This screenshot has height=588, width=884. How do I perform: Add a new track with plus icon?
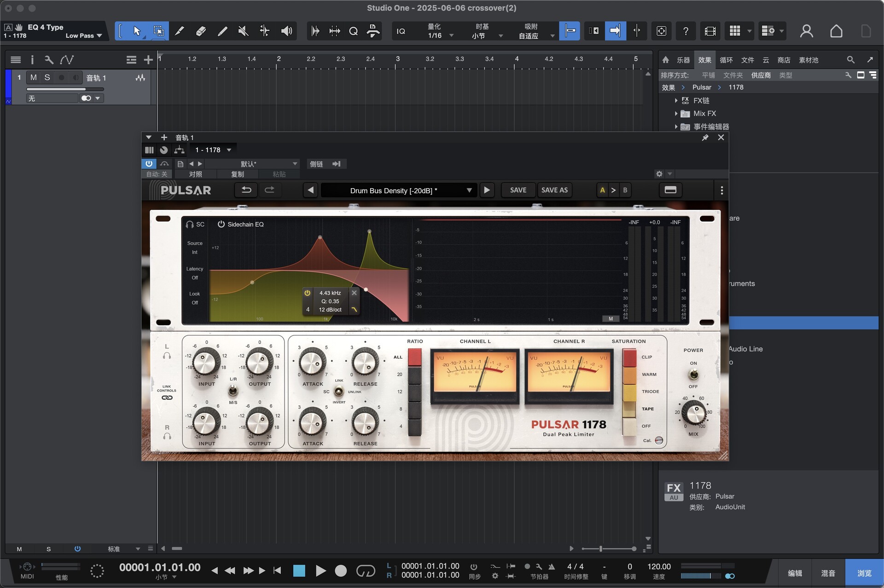(x=148, y=59)
